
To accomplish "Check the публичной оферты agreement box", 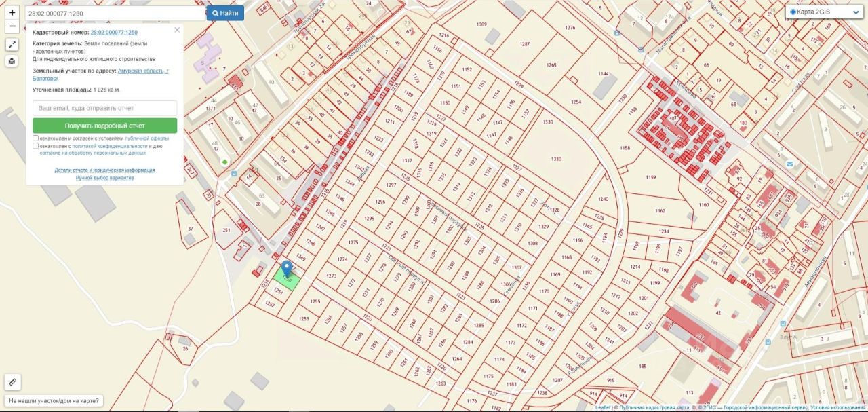I will [36, 138].
